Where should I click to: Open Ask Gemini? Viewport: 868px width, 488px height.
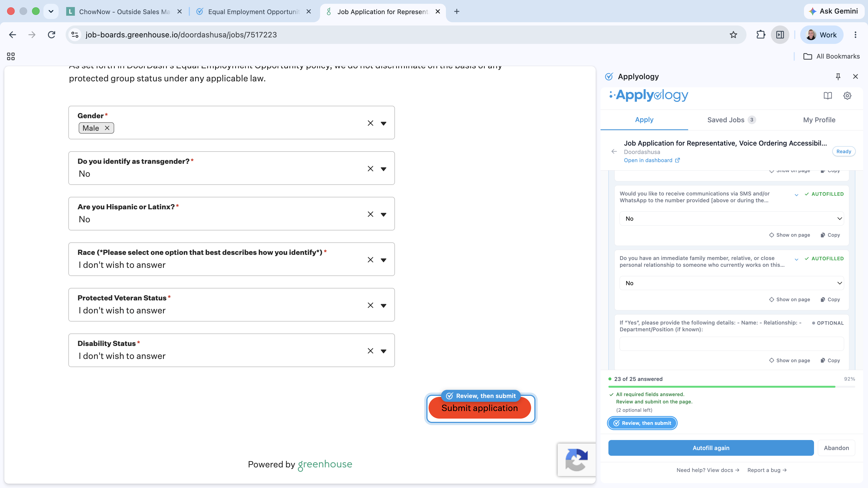[834, 11]
